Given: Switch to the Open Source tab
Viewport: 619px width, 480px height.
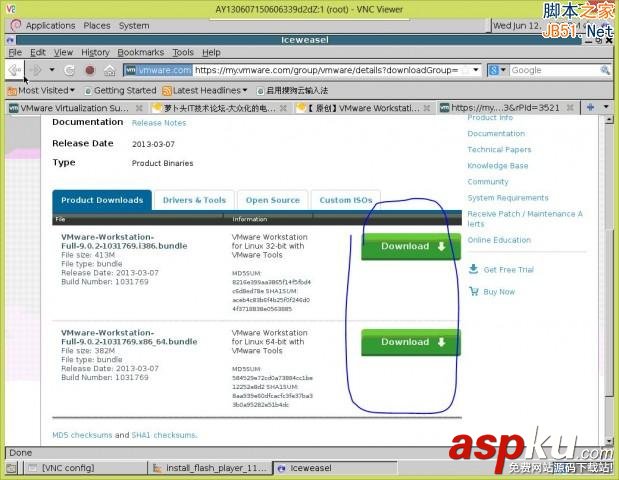Looking at the screenshot, I should coord(272,201).
